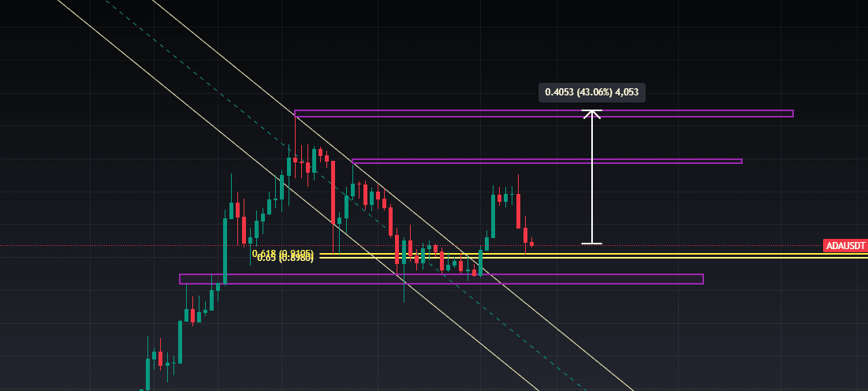Image resolution: width=868 pixels, height=391 pixels.
Task: Select the lowest purple support rectangle
Action: [441, 279]
